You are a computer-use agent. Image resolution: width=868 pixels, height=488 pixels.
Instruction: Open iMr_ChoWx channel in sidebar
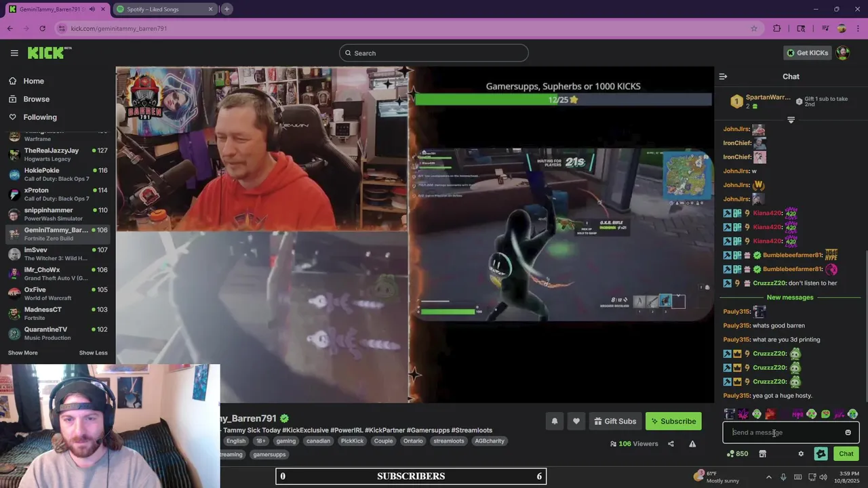[x=58, y=274]
